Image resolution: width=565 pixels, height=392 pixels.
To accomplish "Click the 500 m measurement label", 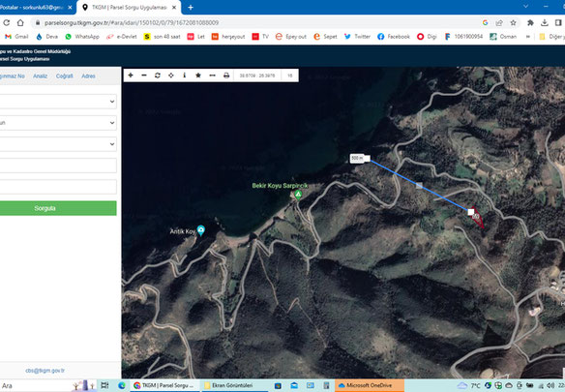I will pos(357,159).
